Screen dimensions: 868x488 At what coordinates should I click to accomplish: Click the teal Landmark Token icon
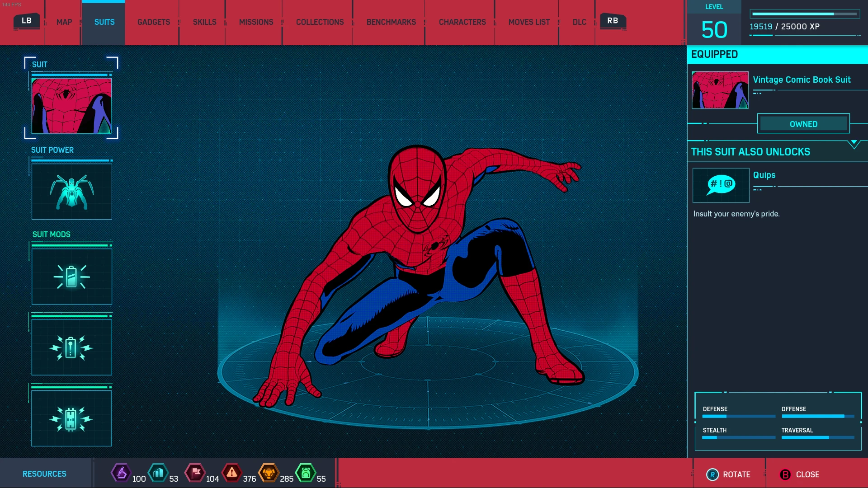click(158, 473)
